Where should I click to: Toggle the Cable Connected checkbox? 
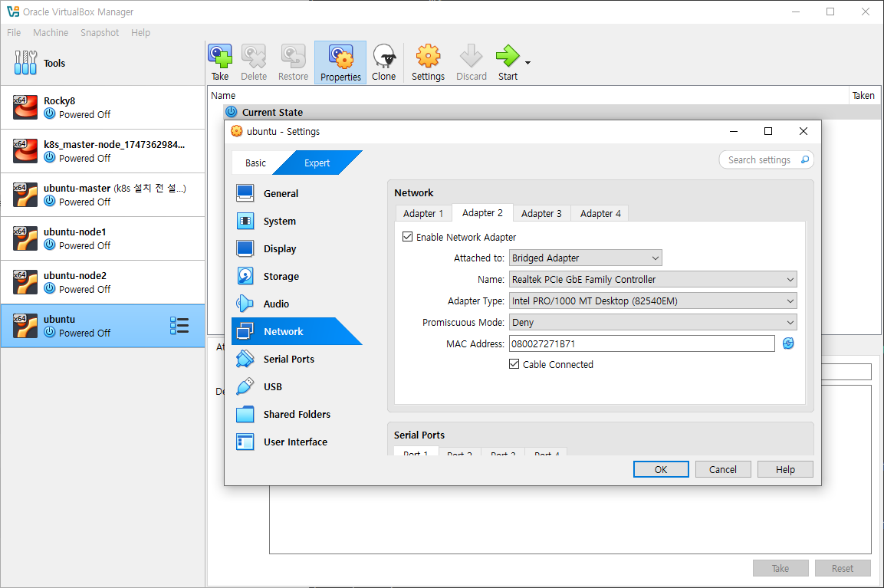point(514,364)
